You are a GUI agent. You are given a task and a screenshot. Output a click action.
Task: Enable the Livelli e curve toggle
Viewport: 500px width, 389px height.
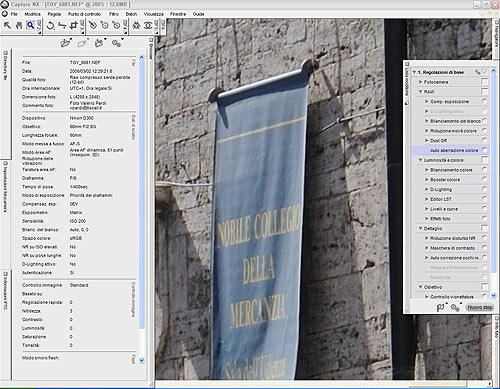(x=485, y=209)
